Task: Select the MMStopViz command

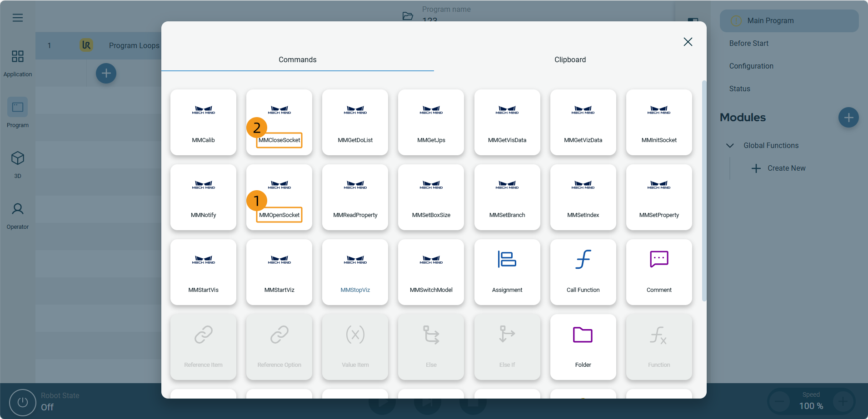Action: (355, 272)
